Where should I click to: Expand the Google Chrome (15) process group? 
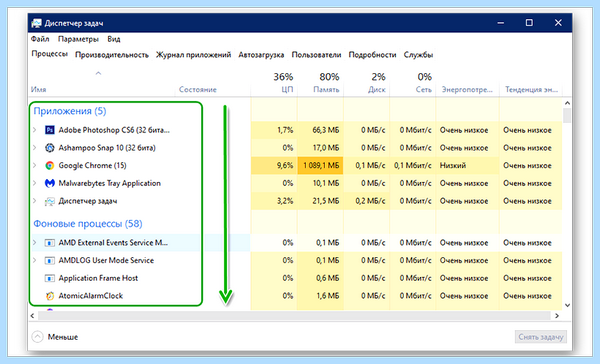pos(34,165)
